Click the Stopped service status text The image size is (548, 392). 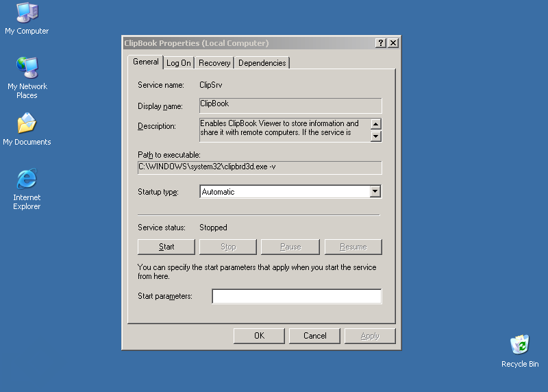click(x=213, y=228)
